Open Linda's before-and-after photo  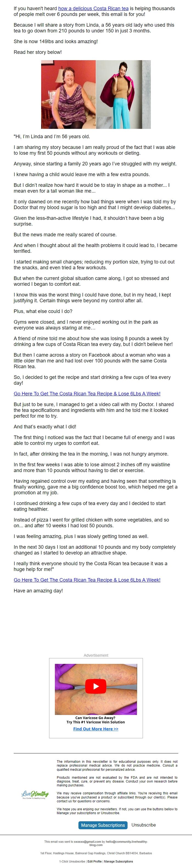[x=96, y=94]
